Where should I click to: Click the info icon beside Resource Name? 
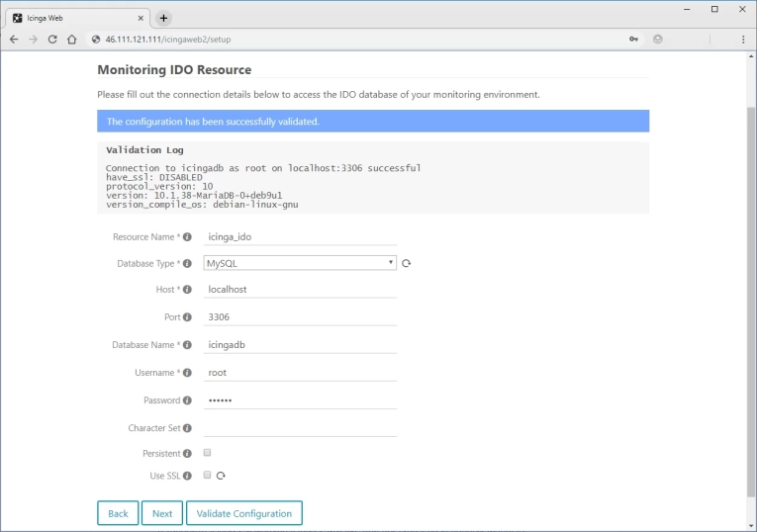point(188,237)
